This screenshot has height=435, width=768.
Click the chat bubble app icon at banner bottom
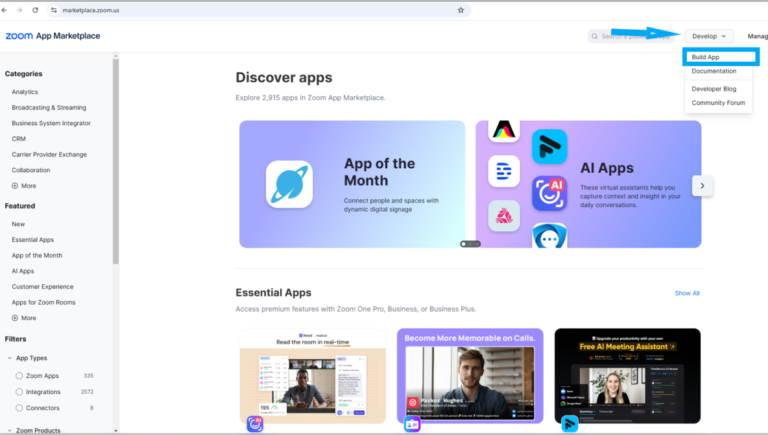pos(550,236)
